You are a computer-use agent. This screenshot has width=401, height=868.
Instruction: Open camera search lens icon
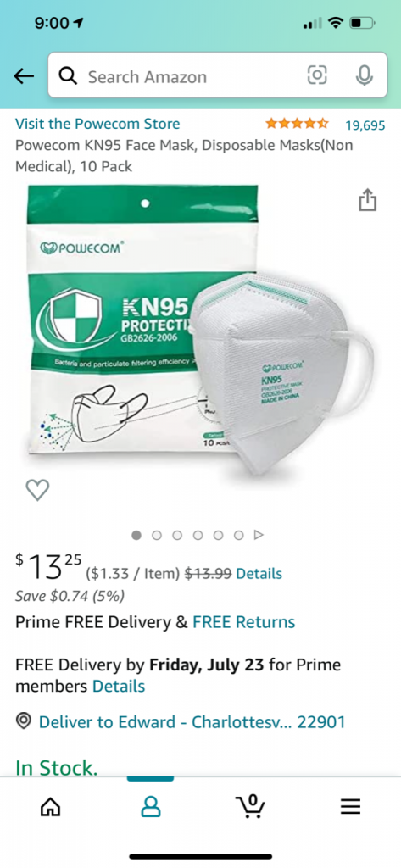click(x=317, y=75)
